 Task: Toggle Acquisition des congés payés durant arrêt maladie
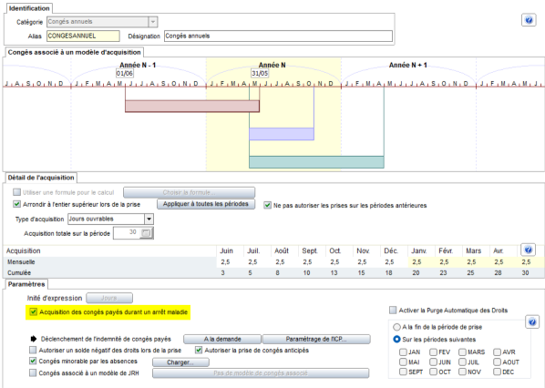click(x=33, y=312)
